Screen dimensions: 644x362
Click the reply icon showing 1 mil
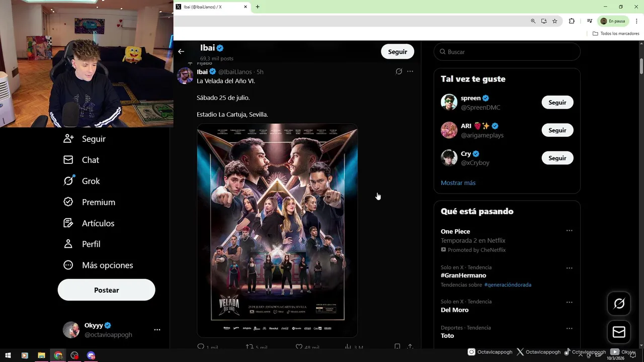coord(201,347)
